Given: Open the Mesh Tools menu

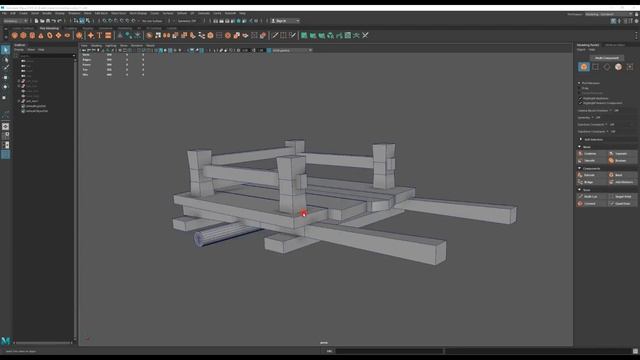Looking at the screenshot, I should click(119, 13).
